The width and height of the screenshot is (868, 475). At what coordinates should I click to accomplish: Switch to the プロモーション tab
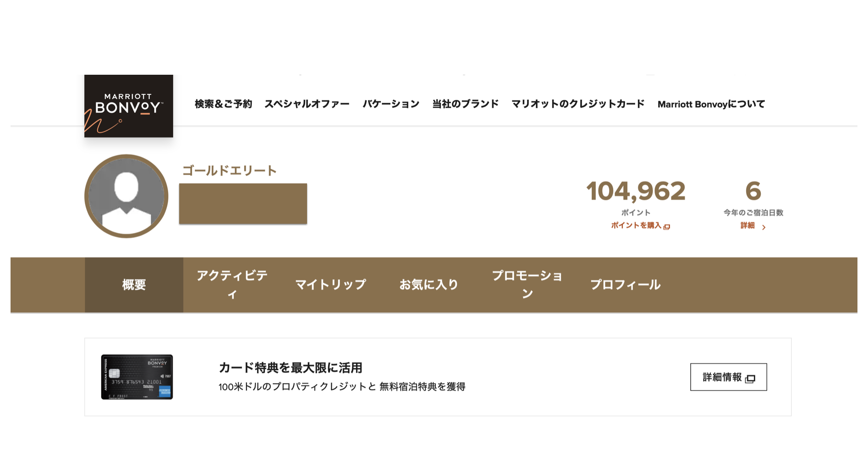[x=527, y=285]
